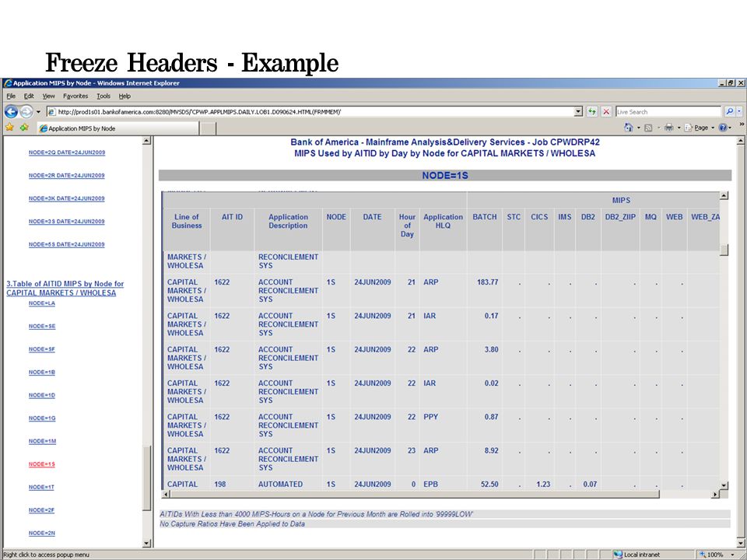Follow the NODE=1M link
747x560 pixels.
click(x=42, y=441)
